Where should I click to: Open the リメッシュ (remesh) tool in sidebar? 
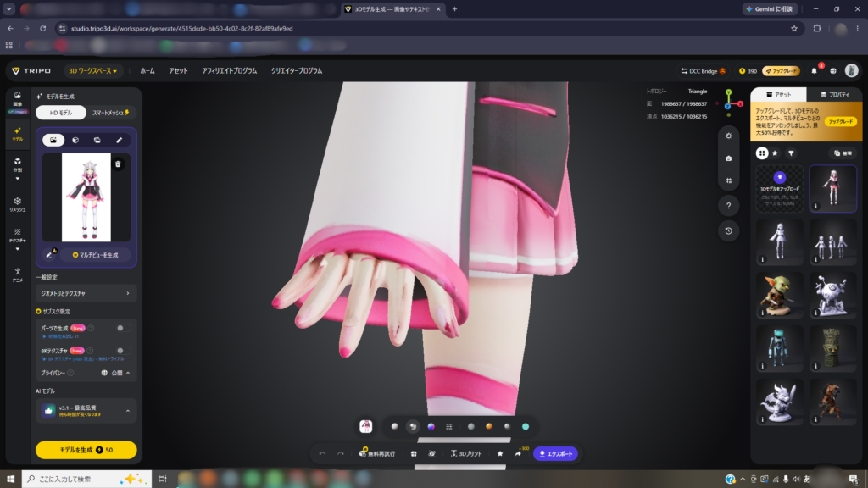click(x=18, y=204)
